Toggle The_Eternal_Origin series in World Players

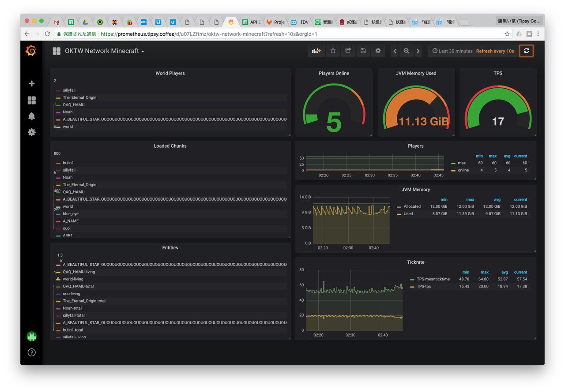click(x=79, y=97)
